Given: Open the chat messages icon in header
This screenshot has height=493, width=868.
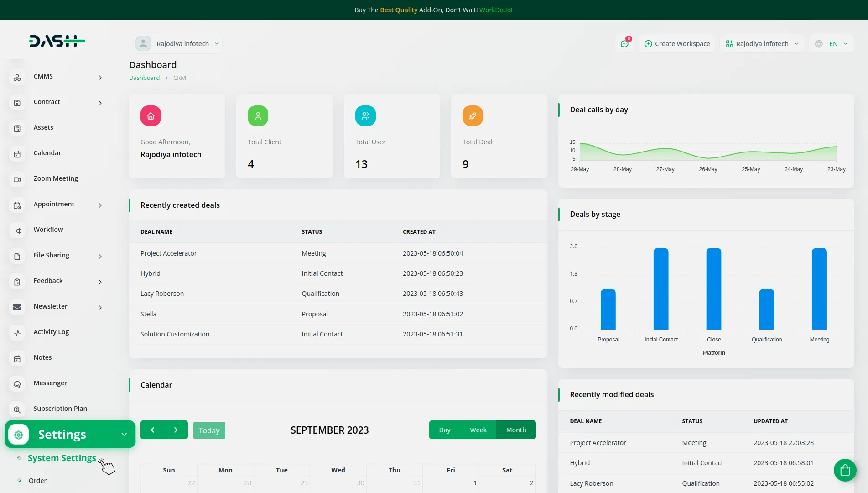Looking at the screenshot, I should click(x=624, y=44).
